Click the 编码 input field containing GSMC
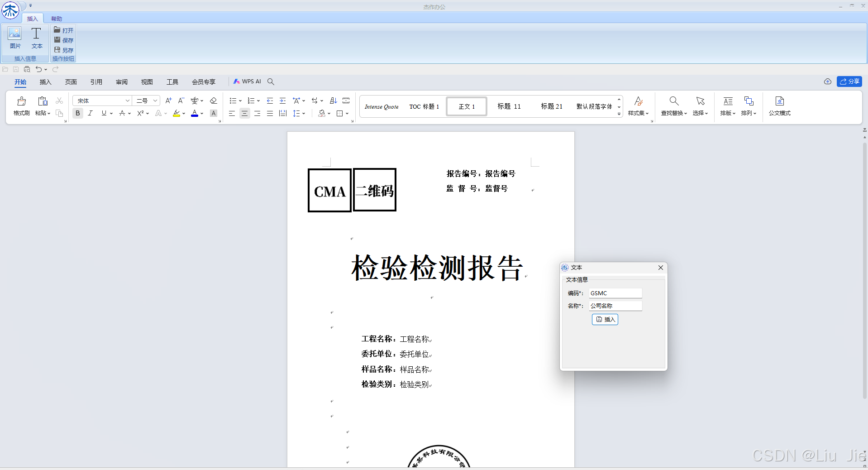868x470 pixels. pos(615,293)
